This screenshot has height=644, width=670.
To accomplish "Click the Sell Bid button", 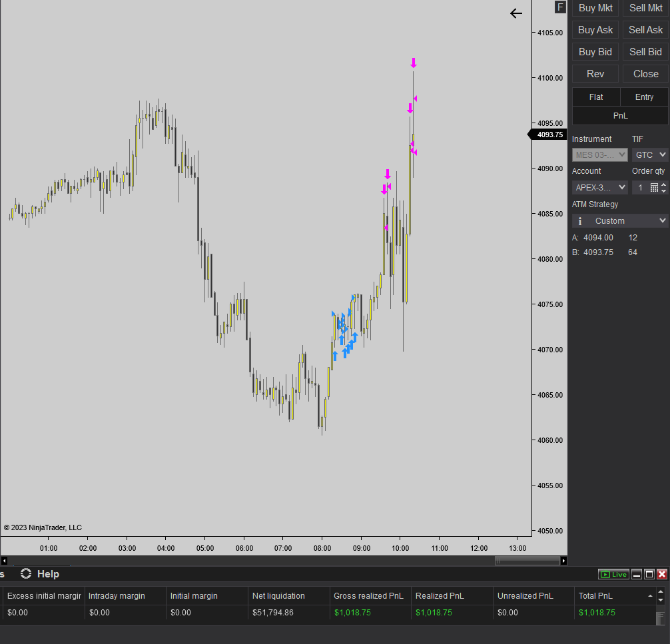I will 645,52.
